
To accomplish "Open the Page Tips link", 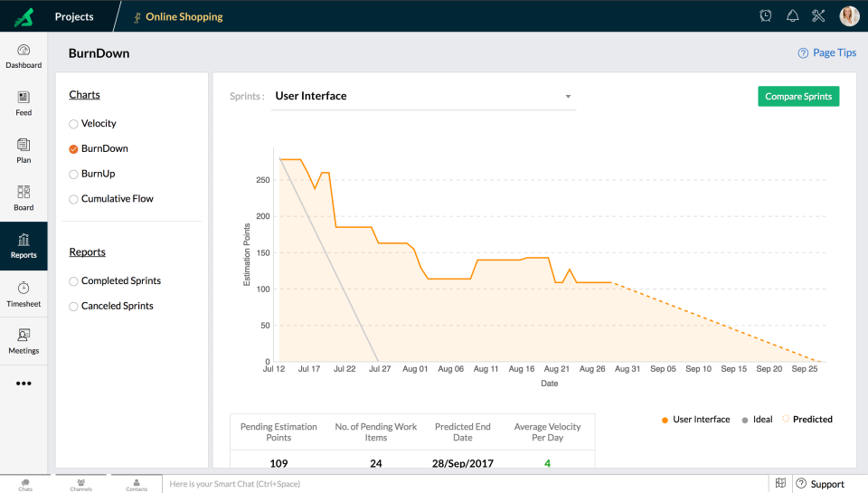I will tap(827, 53).
